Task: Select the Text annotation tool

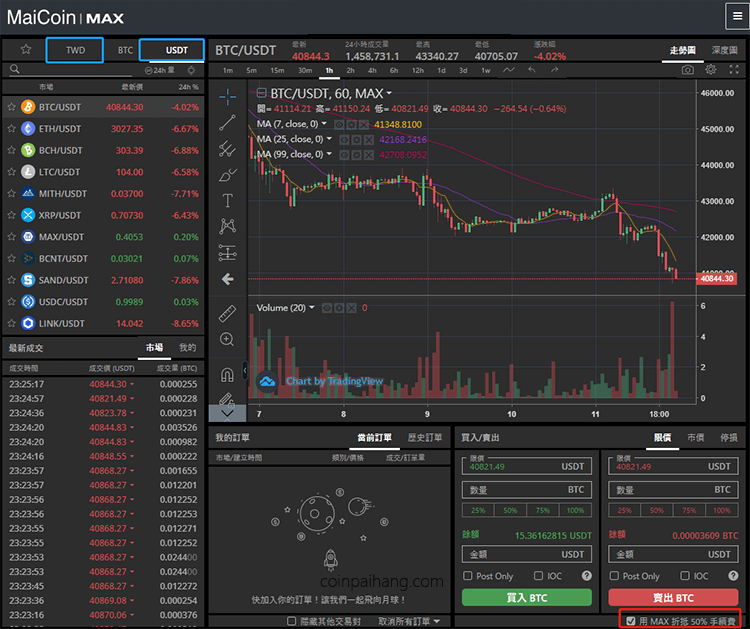Action: click(x=228, y=200)
